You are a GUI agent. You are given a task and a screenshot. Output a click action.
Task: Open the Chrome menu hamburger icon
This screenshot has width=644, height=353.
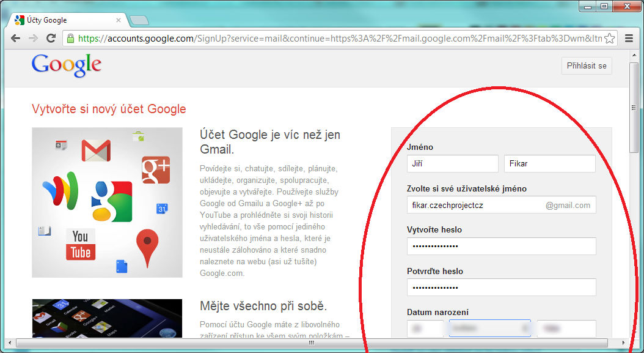coord(629,39)
